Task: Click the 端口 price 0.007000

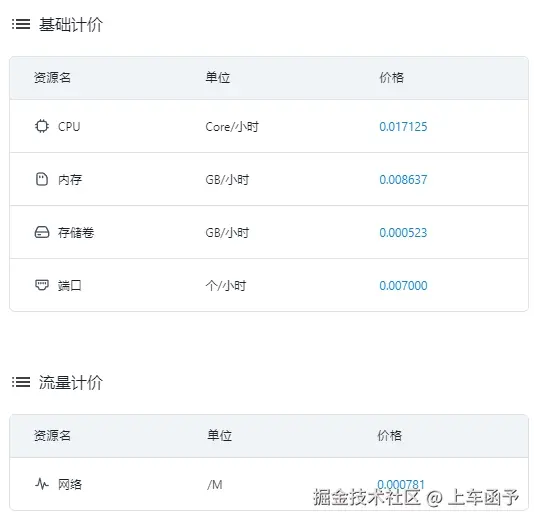Action: point(403,285)
